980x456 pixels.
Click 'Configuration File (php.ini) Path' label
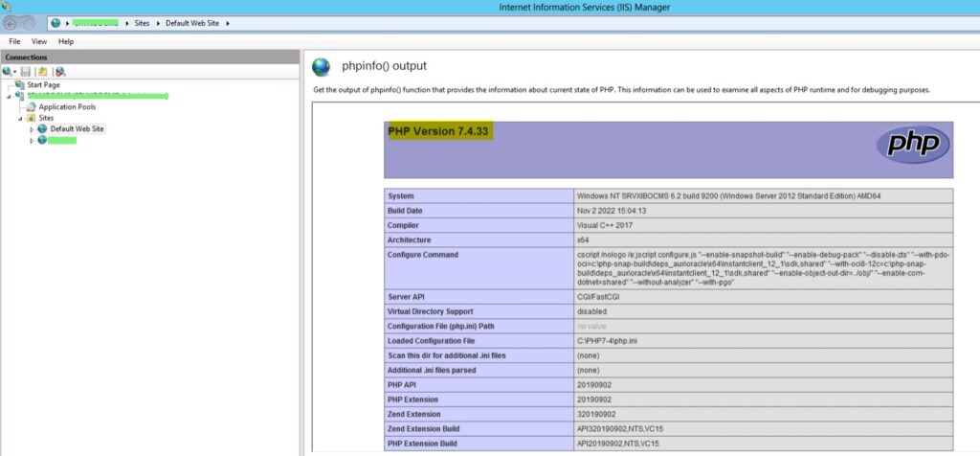[x=442, y=327]
